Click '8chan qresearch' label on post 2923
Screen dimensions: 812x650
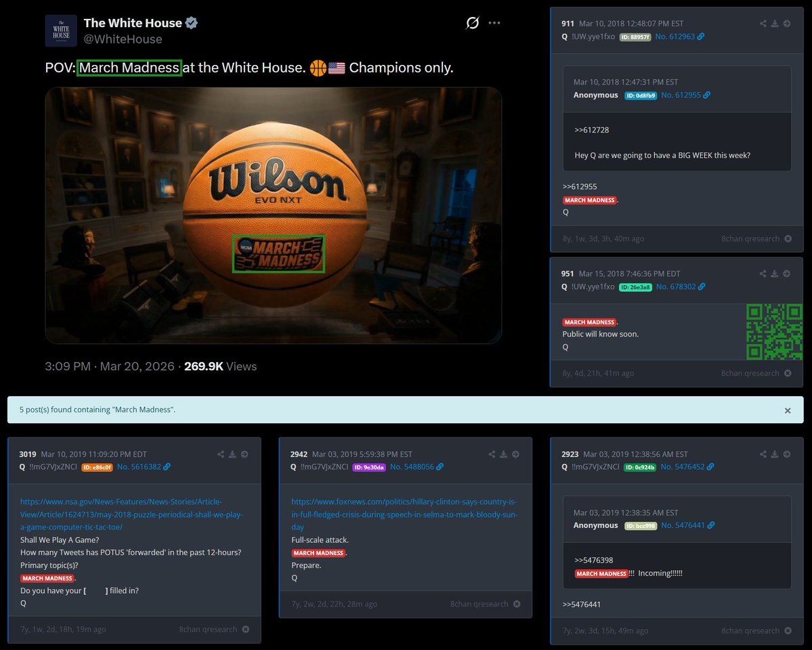click(x=750, y=631)
